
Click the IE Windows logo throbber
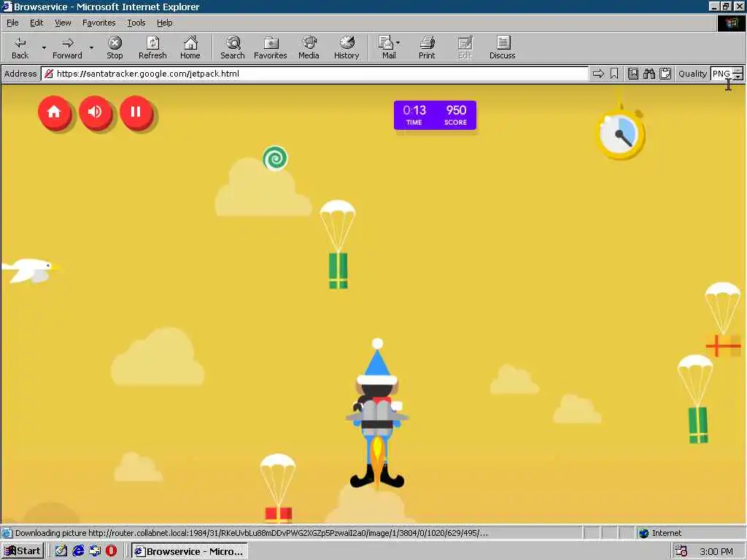pos(731,23)
